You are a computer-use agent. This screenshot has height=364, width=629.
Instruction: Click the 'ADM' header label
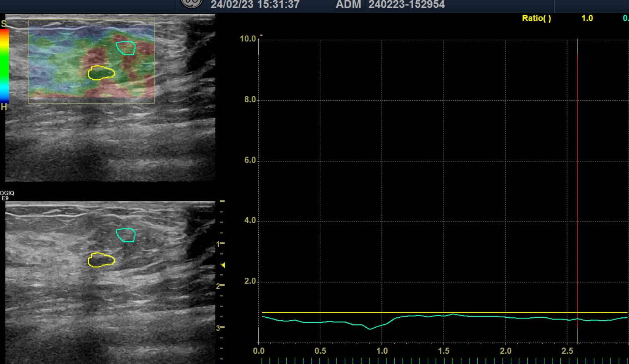pos(348,5)
